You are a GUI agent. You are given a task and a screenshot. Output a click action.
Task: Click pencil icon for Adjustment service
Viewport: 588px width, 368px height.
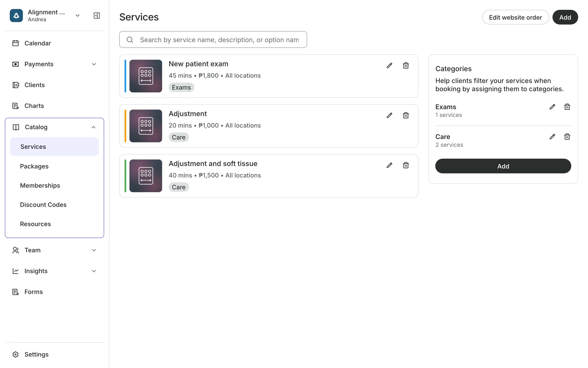(389, 115)
